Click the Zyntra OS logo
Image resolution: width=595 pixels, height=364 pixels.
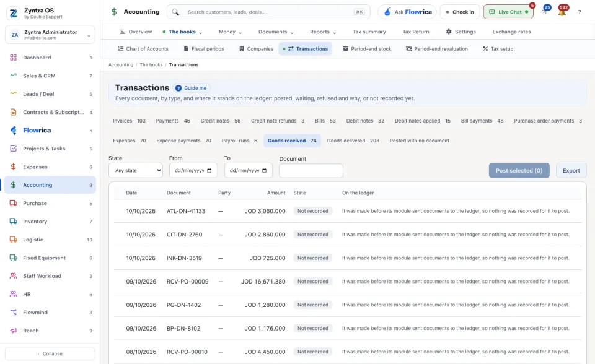pyautogui.click(x=13, y=13)
